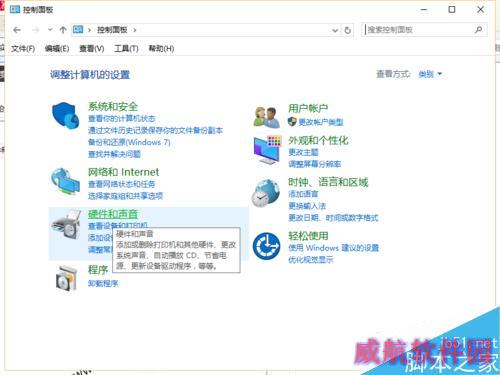
Task: Click 选择家庭组和共享选项 link
Action: coord(125,196)
